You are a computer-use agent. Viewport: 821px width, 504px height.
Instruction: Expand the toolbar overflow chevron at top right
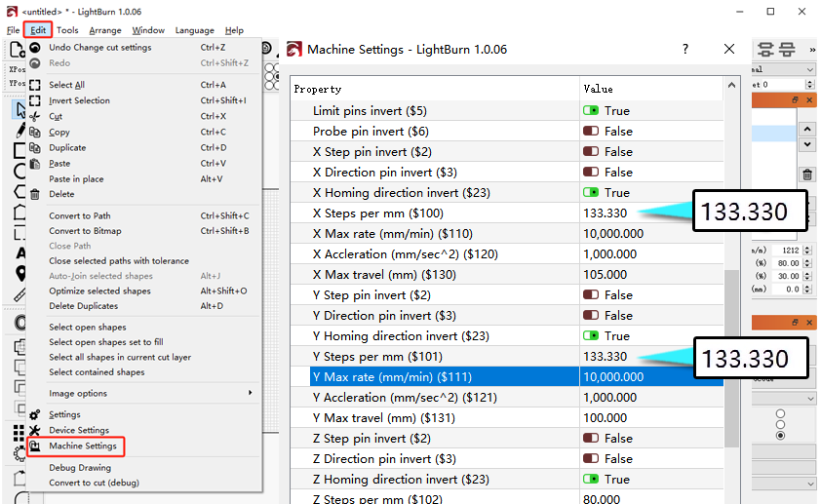coord(812,50)
